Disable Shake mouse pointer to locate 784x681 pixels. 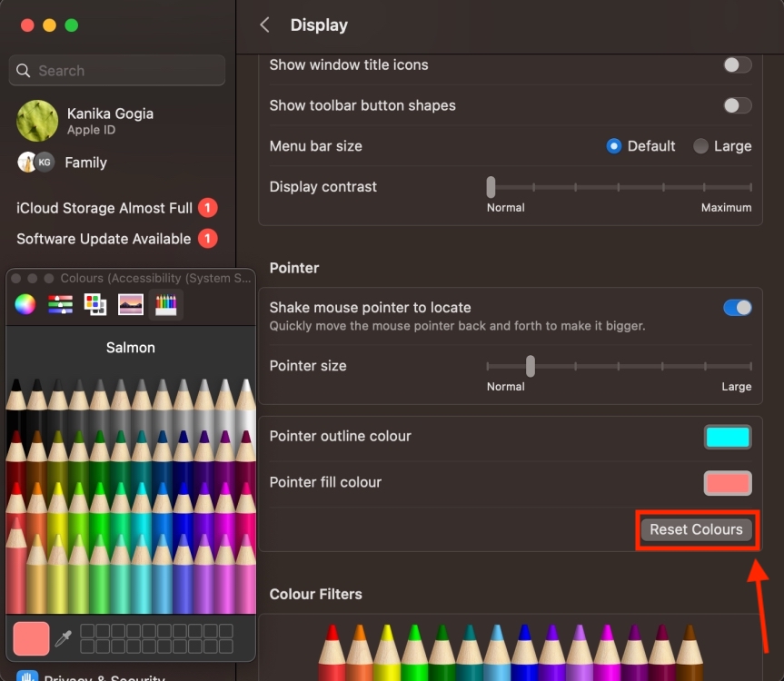(x=737, y=307)
